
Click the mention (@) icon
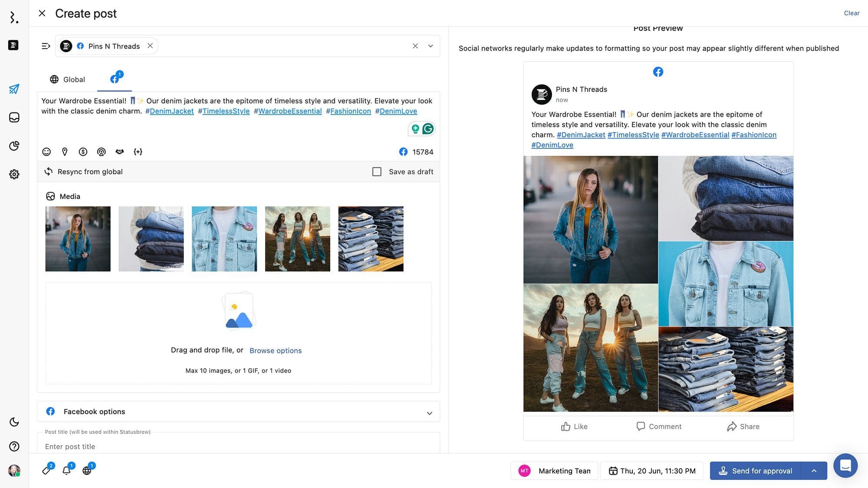point(101,152)
